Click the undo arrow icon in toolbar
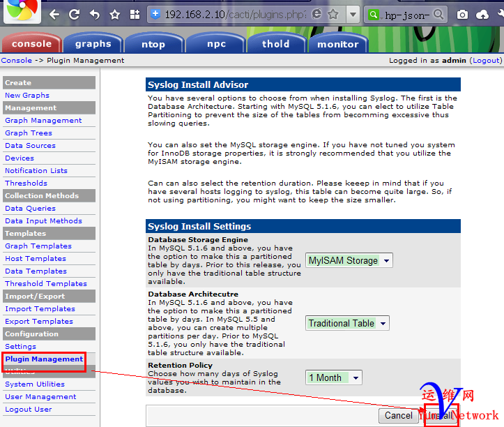 (x=95, y=15)
